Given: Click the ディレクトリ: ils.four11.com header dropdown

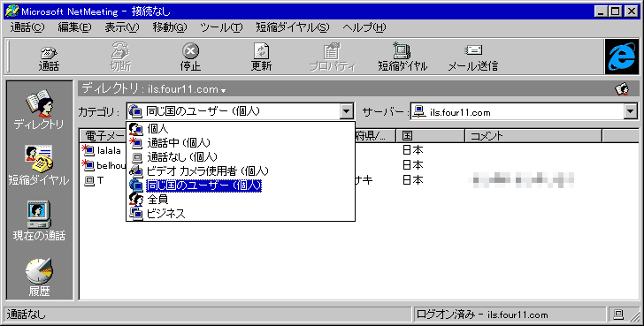Looking at the screenshot, I should [x=154, y=88].
